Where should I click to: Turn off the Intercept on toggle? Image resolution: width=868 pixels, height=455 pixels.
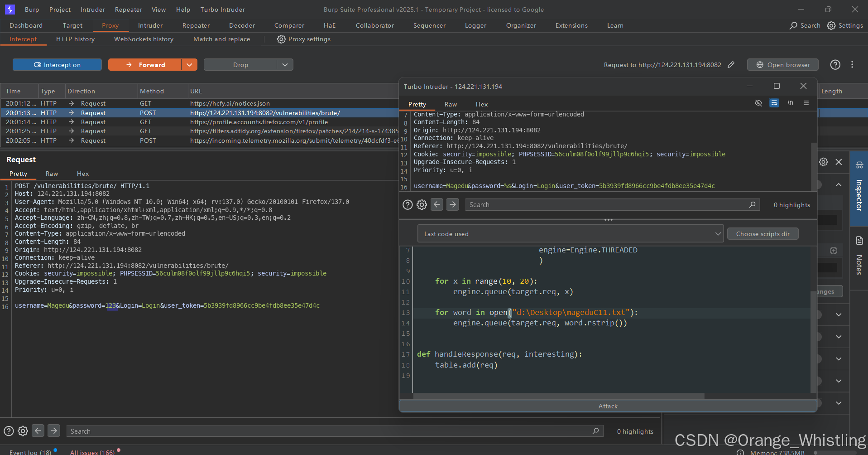(x=57, y=65)
